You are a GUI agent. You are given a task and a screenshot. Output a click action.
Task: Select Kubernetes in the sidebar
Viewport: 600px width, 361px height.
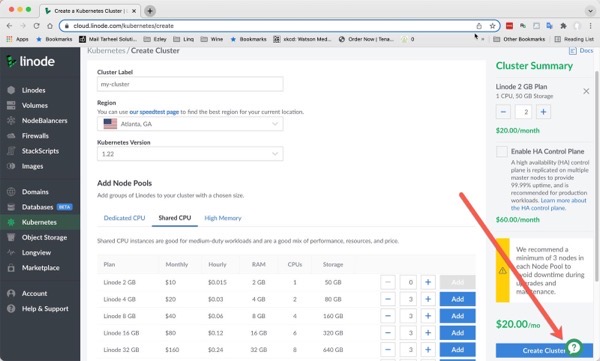(39, 222)
